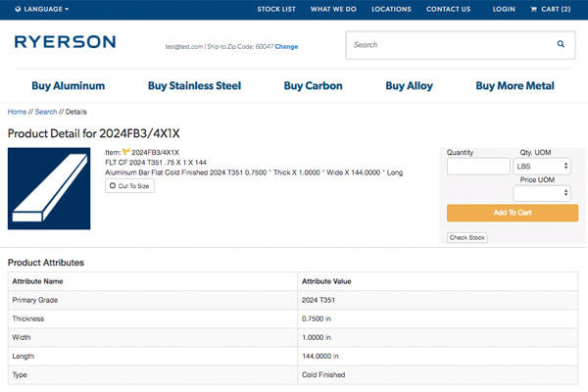Click the Width value 1.0000 in
588x392 pixels.
(317, 337)
